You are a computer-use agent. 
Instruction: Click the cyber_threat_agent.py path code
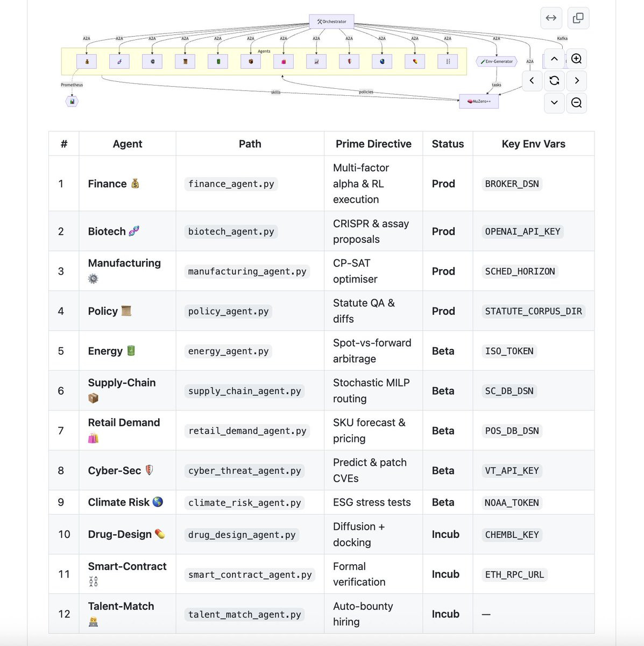(x=244, y=471)
